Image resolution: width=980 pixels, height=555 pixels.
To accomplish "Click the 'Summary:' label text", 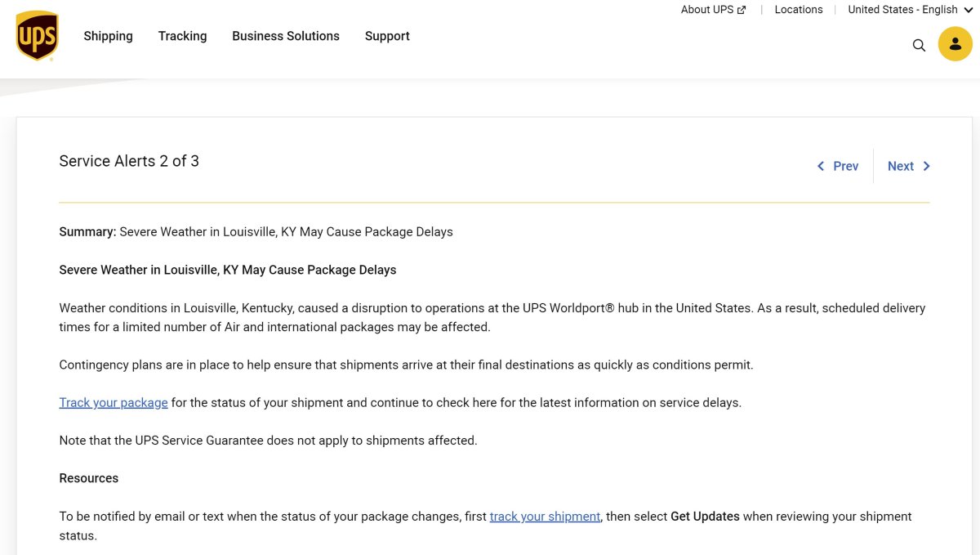I will (x=87, y=232).
